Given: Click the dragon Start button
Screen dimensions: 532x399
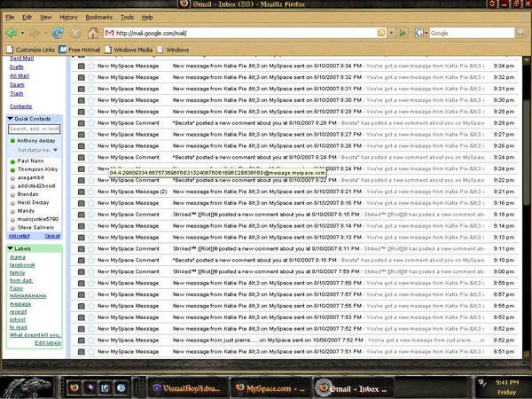Looking at the screenshot, I should (27, 387).
